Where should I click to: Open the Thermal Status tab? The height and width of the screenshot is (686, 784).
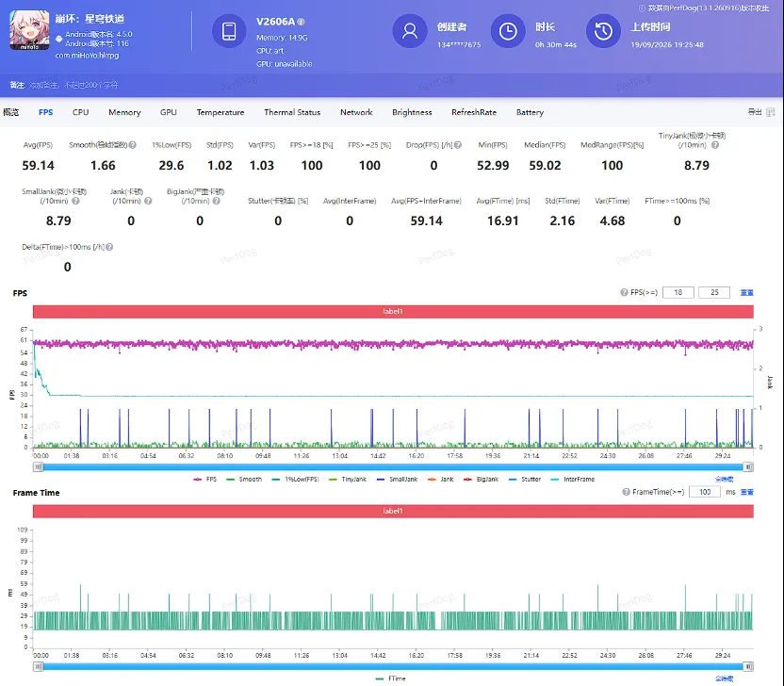[x=292, y=112]
